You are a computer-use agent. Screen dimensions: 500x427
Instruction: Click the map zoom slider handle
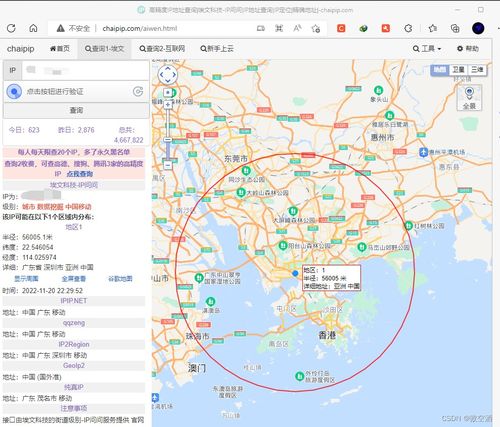(x=168, y=140)
